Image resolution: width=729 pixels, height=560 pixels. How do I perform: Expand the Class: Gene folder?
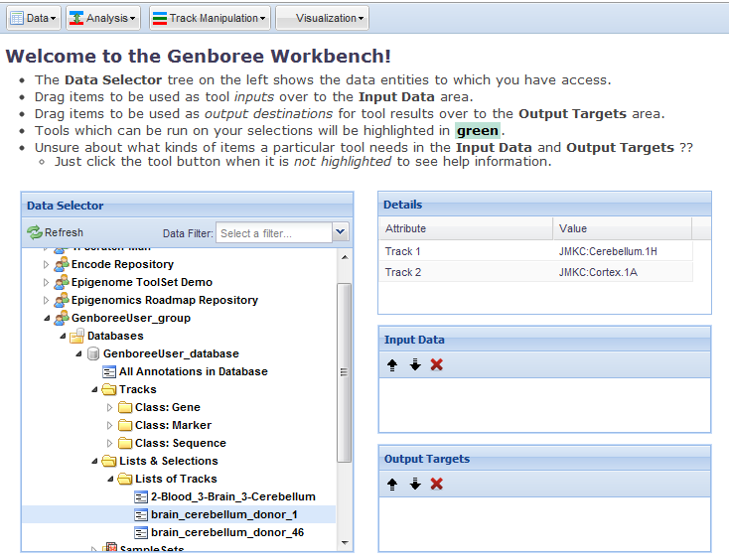[110, 407]
